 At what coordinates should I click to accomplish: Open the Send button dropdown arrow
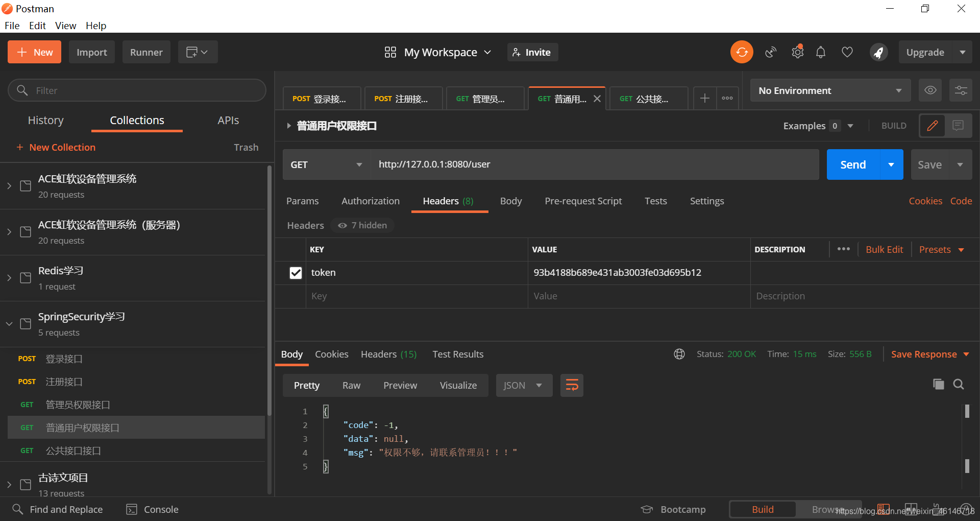[x=891, y=164]
